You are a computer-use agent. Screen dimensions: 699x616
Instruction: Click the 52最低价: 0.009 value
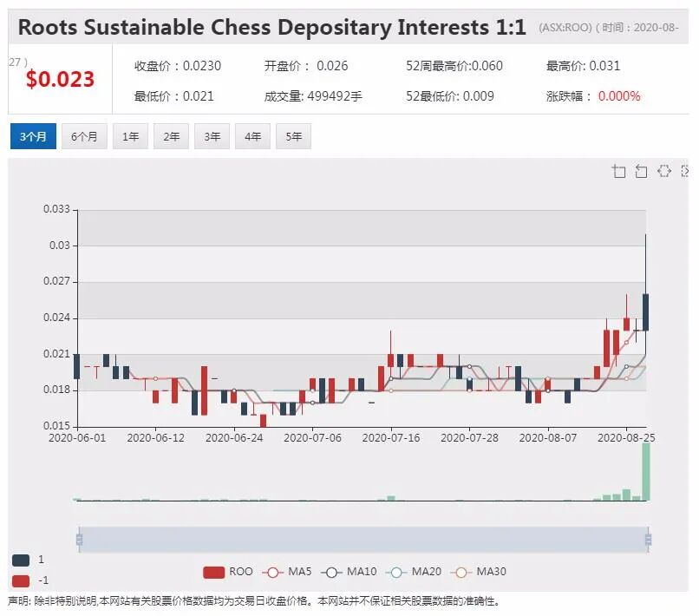pos(450,96)
